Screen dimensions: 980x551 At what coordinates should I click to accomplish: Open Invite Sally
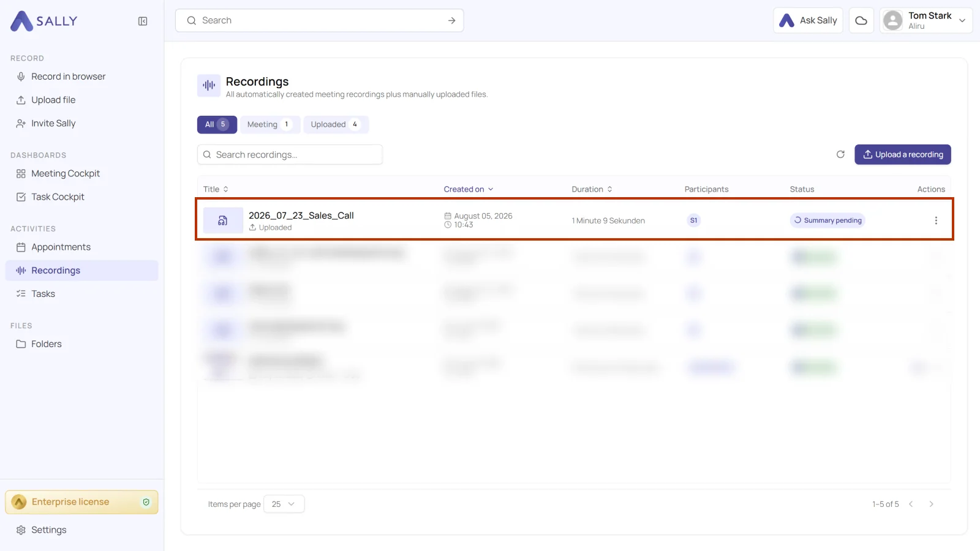tap(82, 123)
